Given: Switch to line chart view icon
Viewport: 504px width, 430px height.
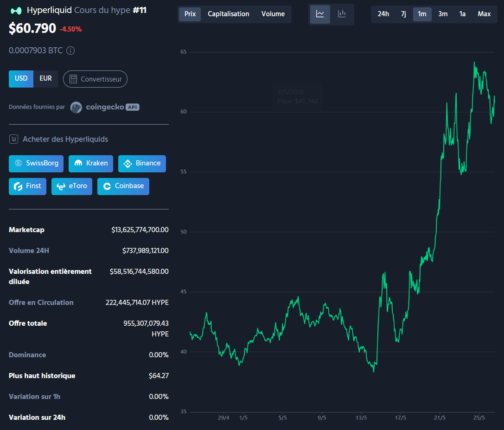Looking at the screenshot, I should [x=320, y=14].
